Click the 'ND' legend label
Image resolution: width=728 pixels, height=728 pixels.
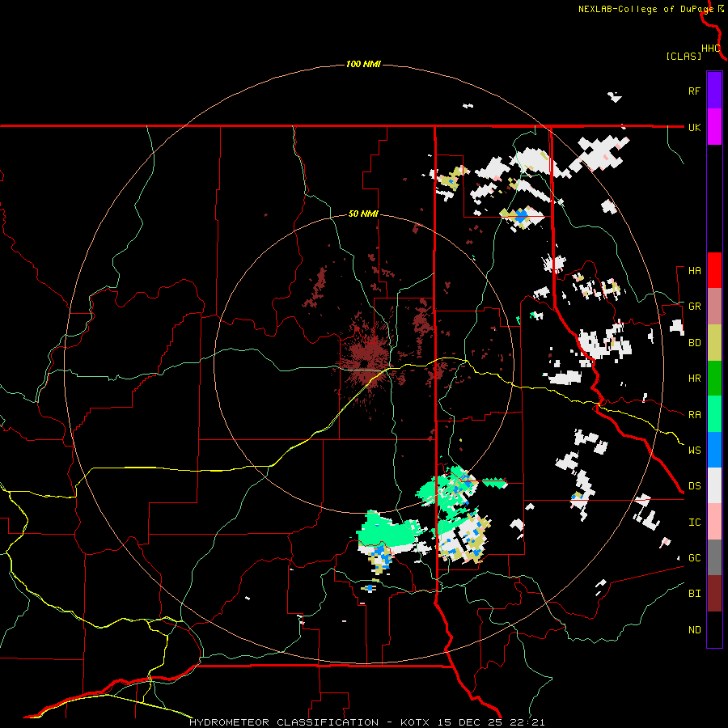click(x=695, y=630)
